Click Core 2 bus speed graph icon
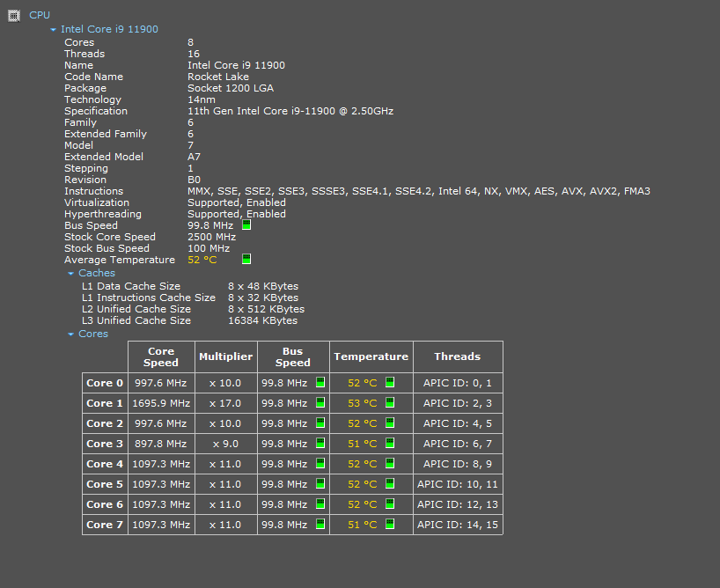The height and width of the screenshot is (588, 720). pyautogui.click(x=320, y=423)
